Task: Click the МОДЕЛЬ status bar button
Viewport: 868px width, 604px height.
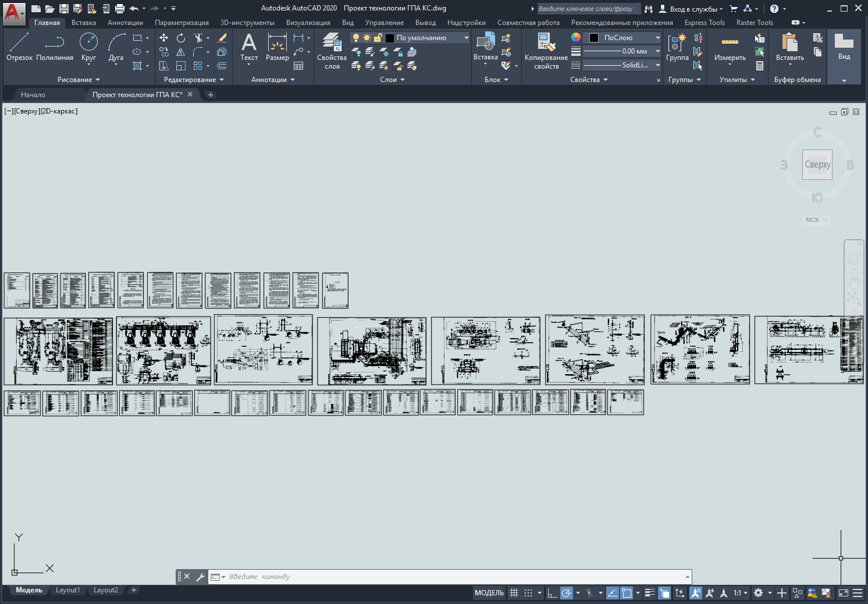Action: click(489, 593)
